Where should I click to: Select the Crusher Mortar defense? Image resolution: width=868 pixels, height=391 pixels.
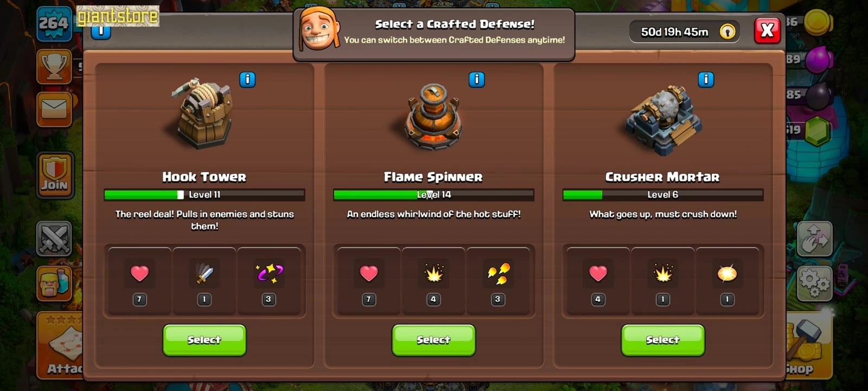pos(662,340)
